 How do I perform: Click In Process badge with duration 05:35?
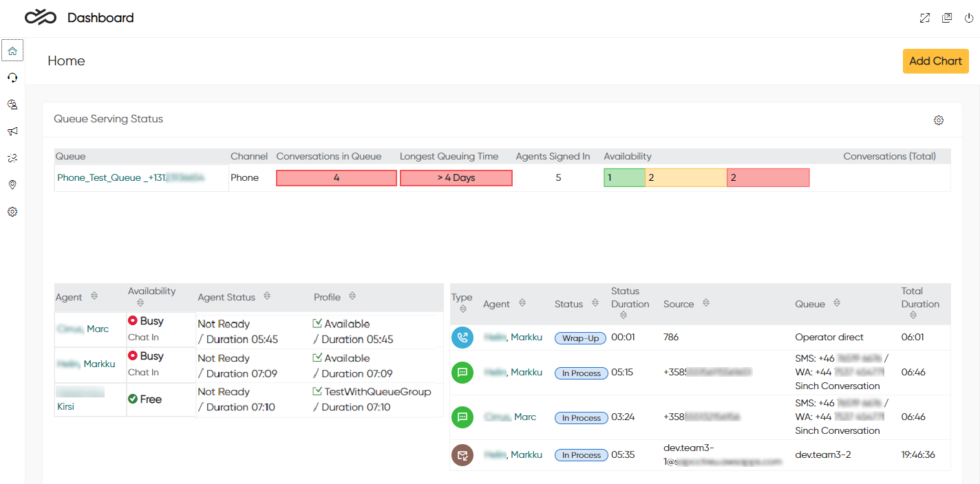(x=582, y=455)
